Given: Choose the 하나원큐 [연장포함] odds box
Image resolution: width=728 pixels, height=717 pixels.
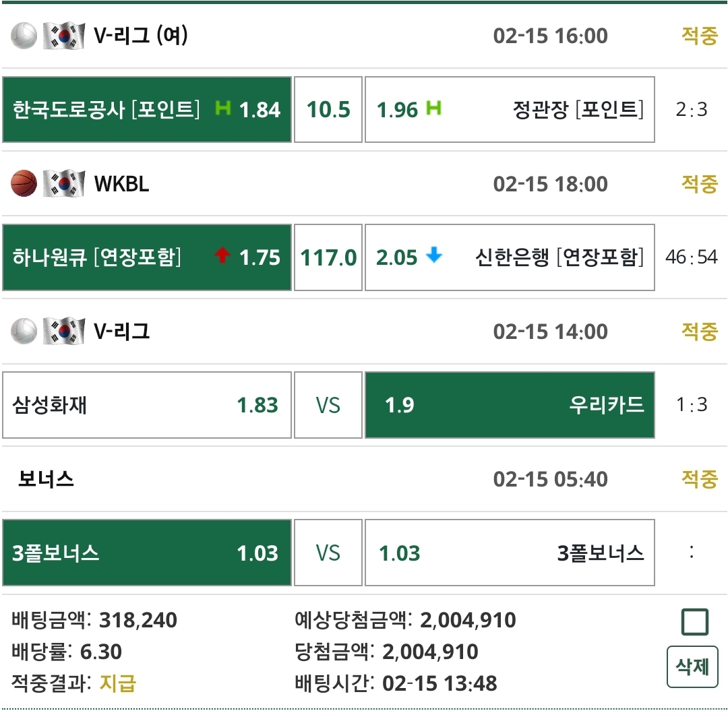Looking at the screenshot, I should pos(146,257).
